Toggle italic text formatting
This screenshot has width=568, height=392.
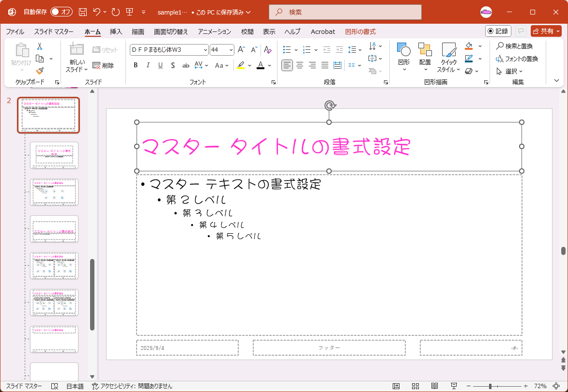coord(148,65)
